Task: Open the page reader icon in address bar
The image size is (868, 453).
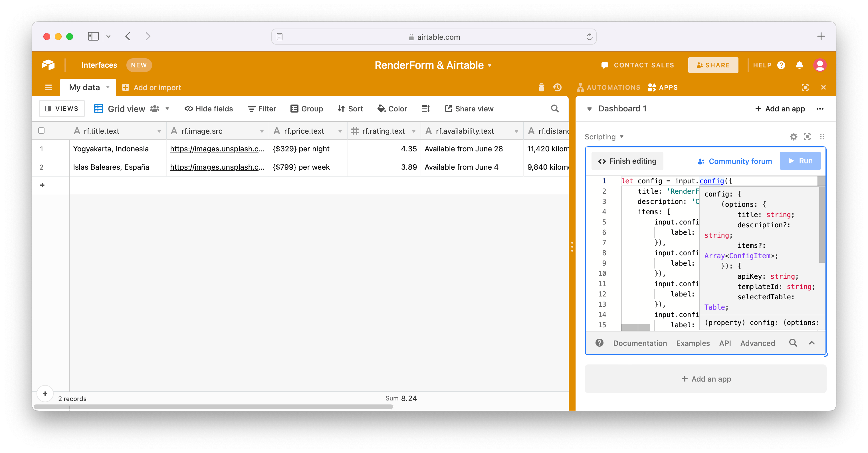Action: [279, 37]
